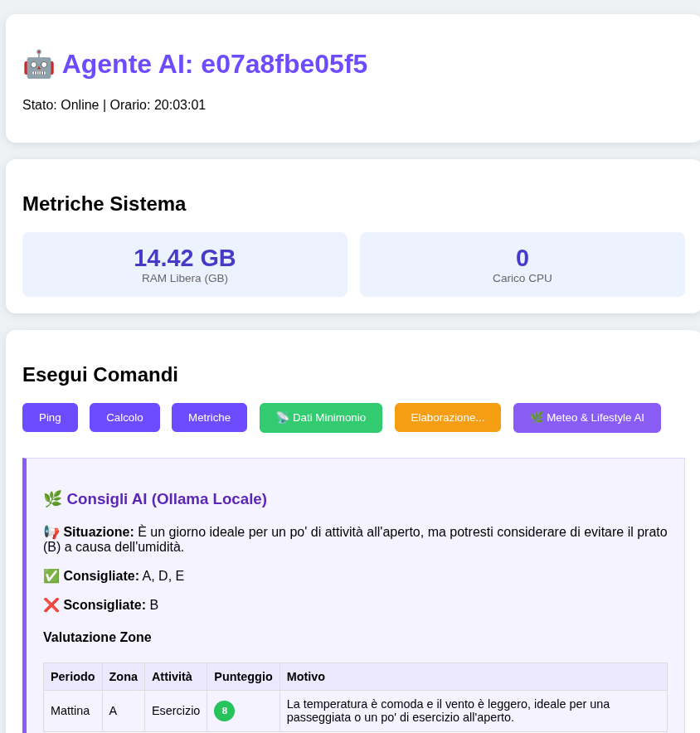Image resolution: width=700 pixels, height=733 pixels.
Task: Click the 'Sconsigliate: B' line
Action: (x=100, y=605)
